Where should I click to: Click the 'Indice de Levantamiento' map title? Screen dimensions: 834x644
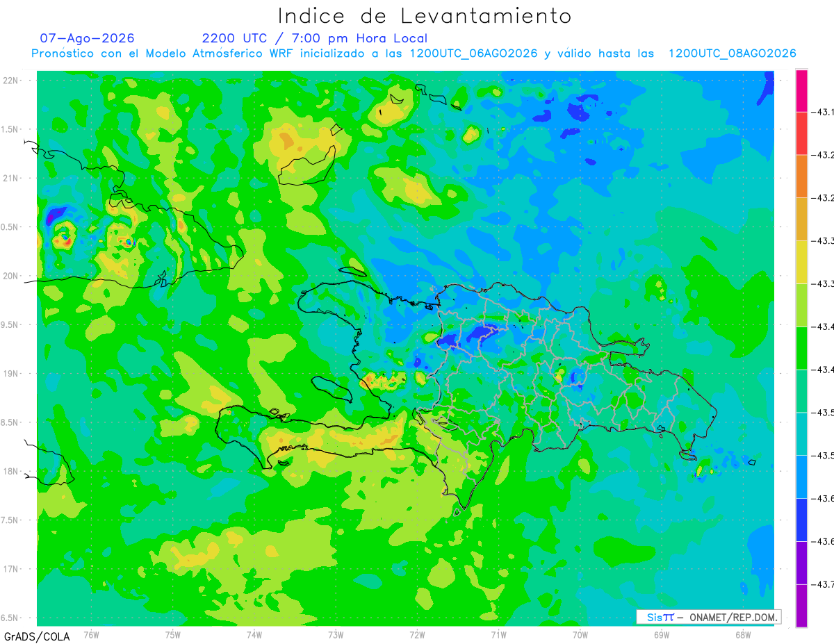tap(424, 15)
